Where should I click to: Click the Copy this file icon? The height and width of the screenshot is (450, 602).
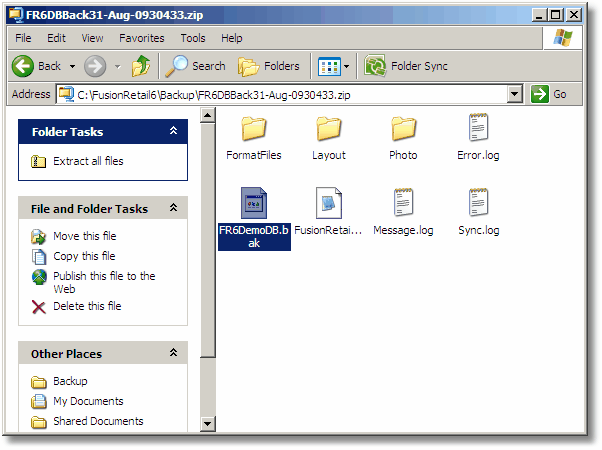pyautogui.click(x=39, y=257)
